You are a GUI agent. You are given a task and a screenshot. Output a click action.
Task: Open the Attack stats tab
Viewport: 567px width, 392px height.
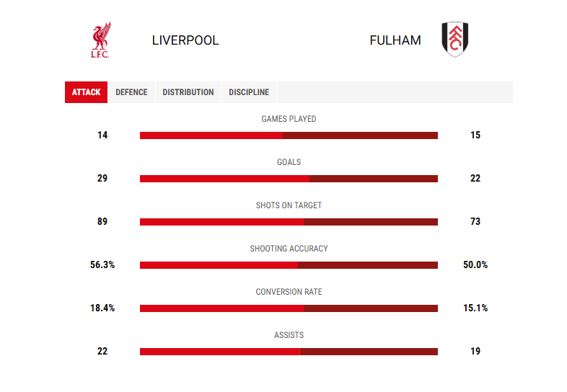[86, 92]
